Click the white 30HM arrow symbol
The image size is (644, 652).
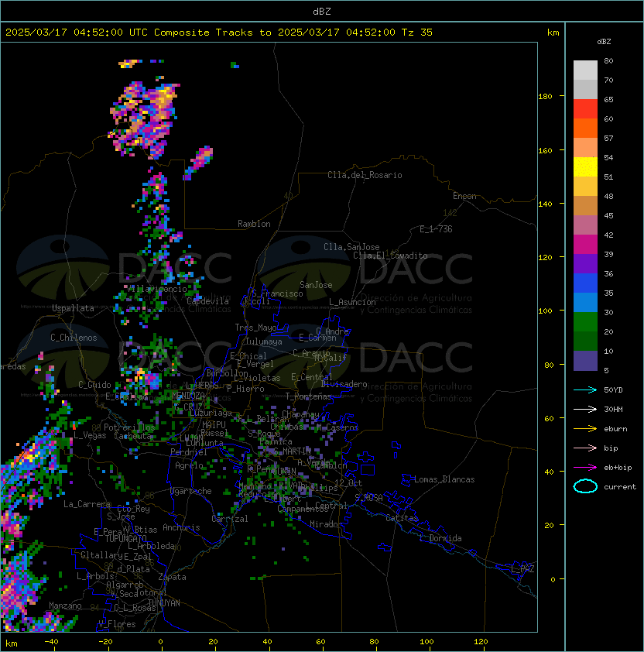pos(585,410)
